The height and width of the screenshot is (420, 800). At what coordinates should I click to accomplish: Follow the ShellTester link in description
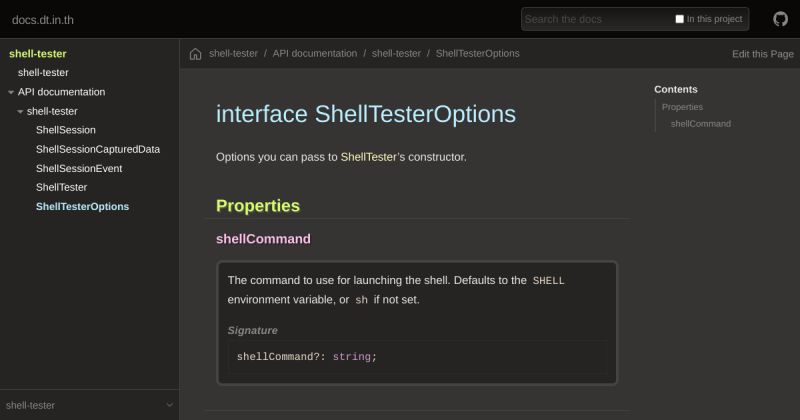click(368, 157)
